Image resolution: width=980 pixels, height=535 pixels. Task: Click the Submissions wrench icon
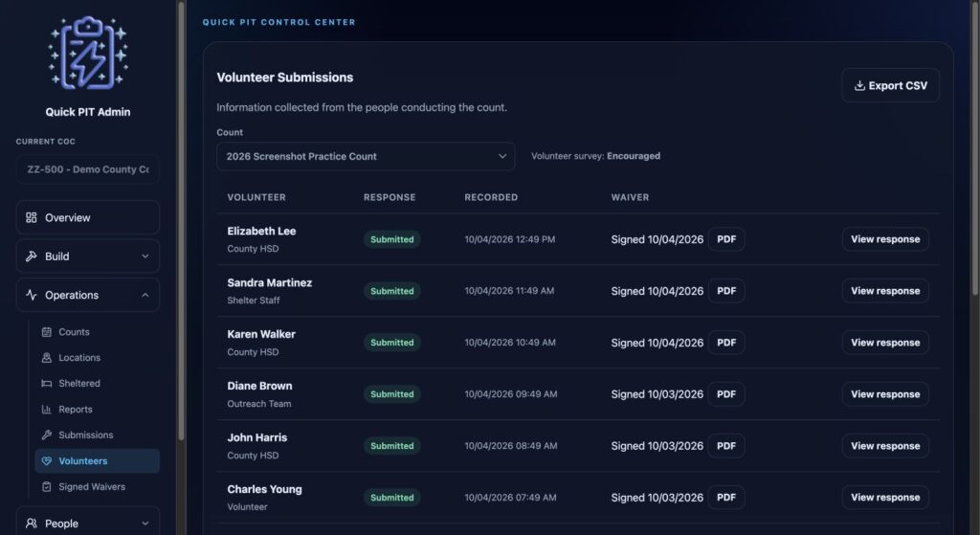pyautogui.click(x=46, y=435)
